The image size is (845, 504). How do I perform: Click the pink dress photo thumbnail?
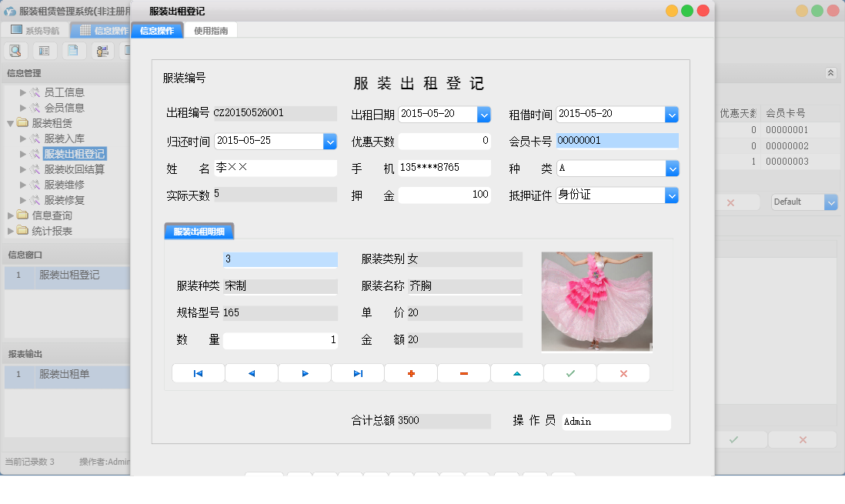pos(596,300)
